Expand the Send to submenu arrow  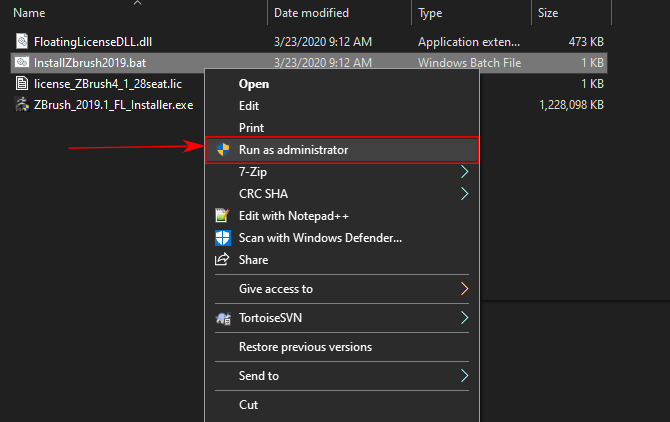pyautogui.click(x=464, y=376)
